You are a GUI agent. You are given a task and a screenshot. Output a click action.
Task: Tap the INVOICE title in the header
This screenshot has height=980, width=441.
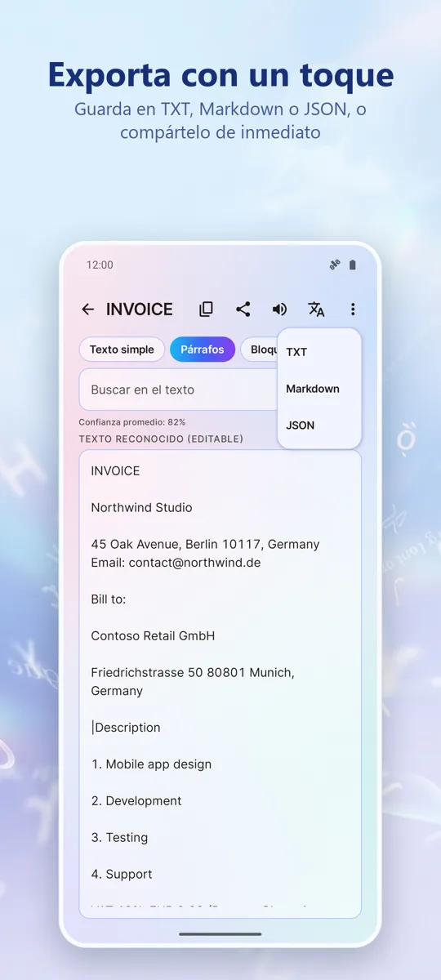click(x=140, y=310)
